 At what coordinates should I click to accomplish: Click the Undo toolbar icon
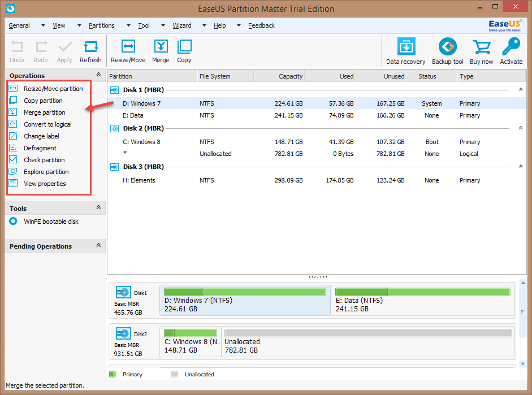click(16, 46)
